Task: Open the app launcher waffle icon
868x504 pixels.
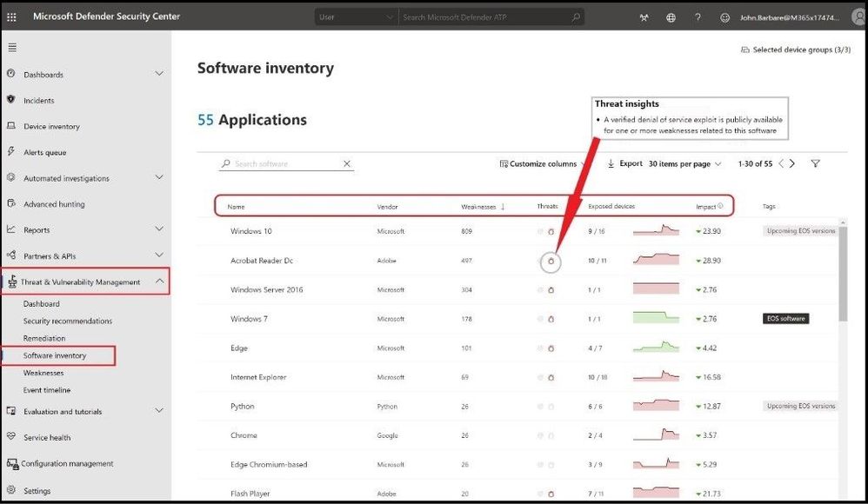Action: (x=11, y=17)
